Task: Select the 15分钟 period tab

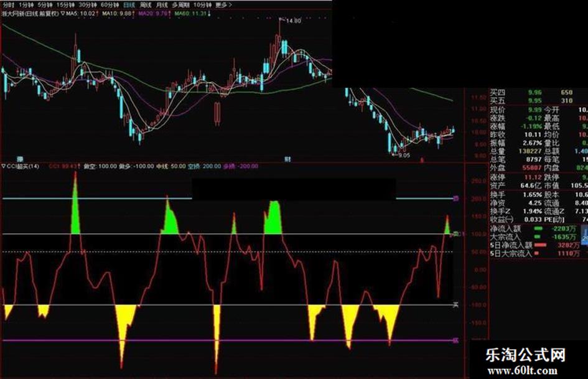Action: 65,5
